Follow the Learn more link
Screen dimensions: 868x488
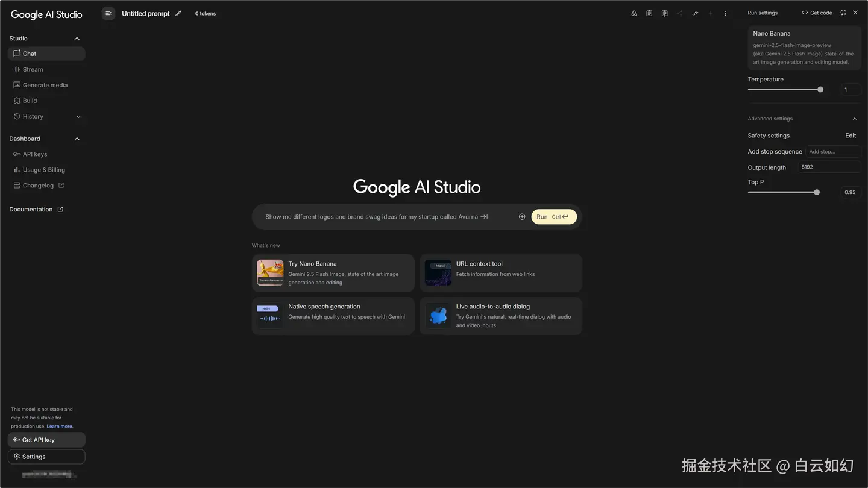60,427
